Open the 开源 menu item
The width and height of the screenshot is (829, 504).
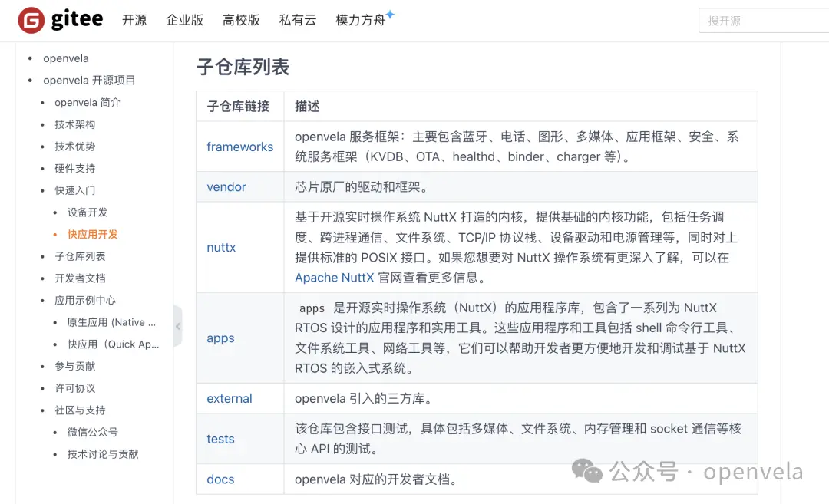pos(134,20)
